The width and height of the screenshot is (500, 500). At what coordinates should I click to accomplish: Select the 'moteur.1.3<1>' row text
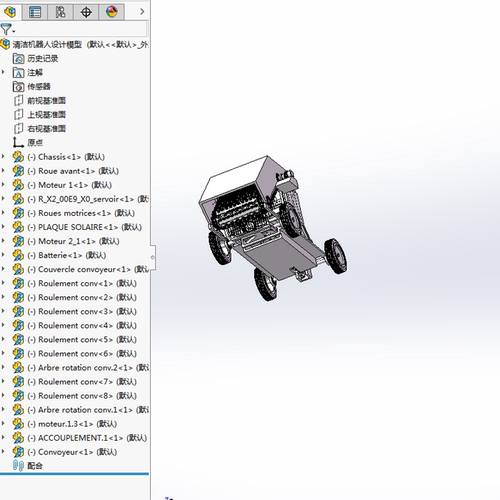tap(72, 424)
